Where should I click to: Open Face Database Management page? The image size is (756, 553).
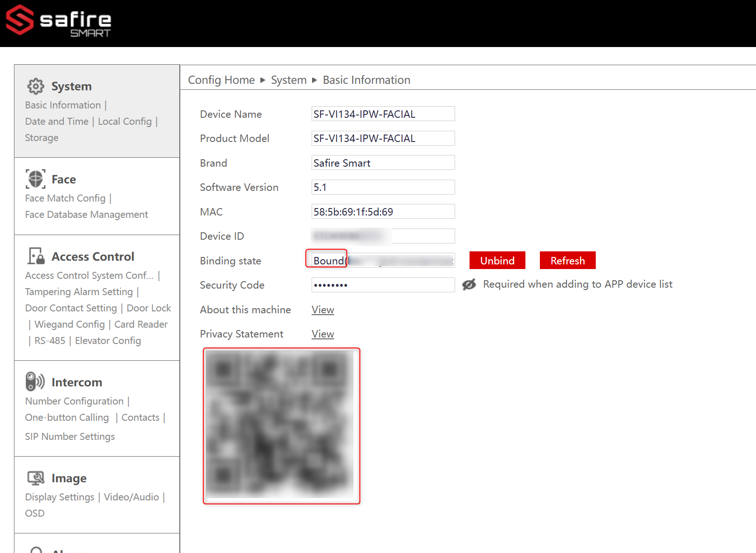(87, 215)
